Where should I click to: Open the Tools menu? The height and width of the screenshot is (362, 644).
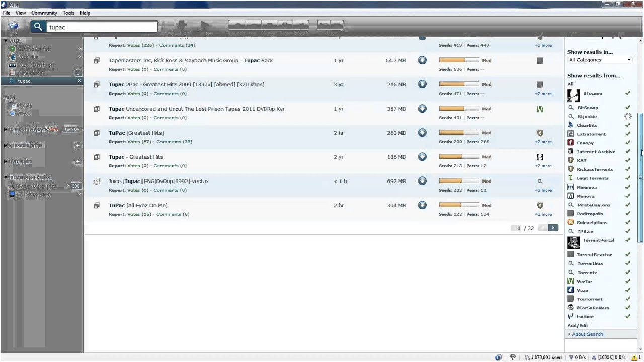(69, 13)
